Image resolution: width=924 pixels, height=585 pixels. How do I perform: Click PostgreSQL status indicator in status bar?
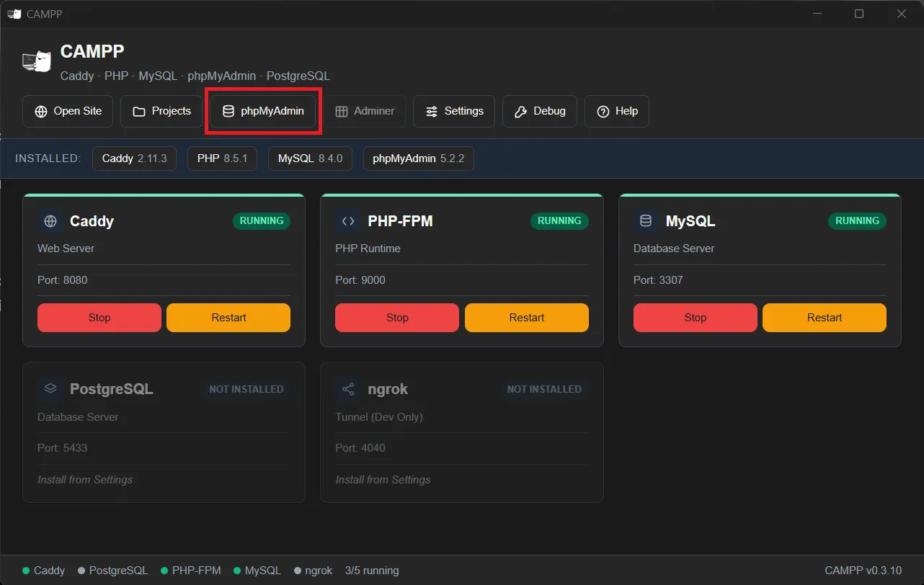click(112, 571)
